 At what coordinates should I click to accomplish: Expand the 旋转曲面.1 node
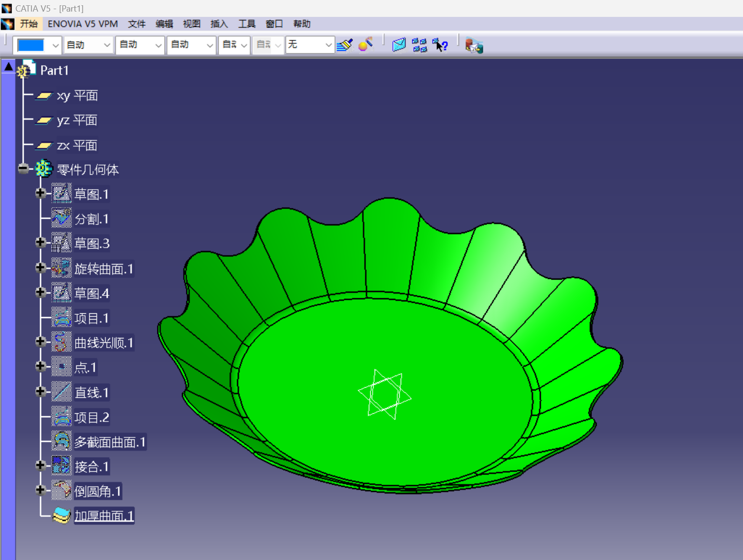[x=41, y=267]
